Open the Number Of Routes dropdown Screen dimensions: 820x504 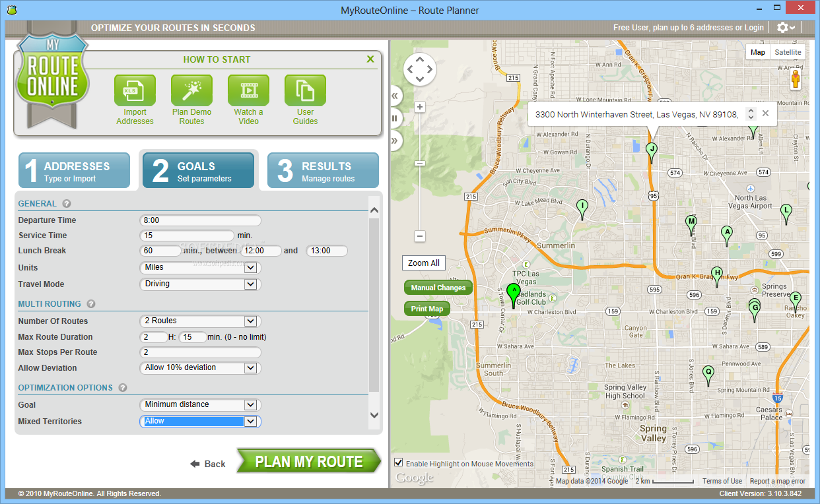[x=201, y=321]
